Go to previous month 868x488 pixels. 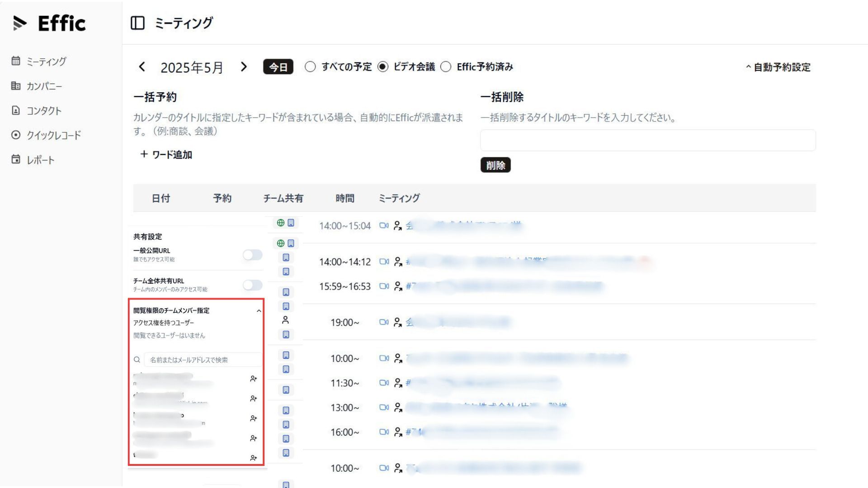point(142,67)
